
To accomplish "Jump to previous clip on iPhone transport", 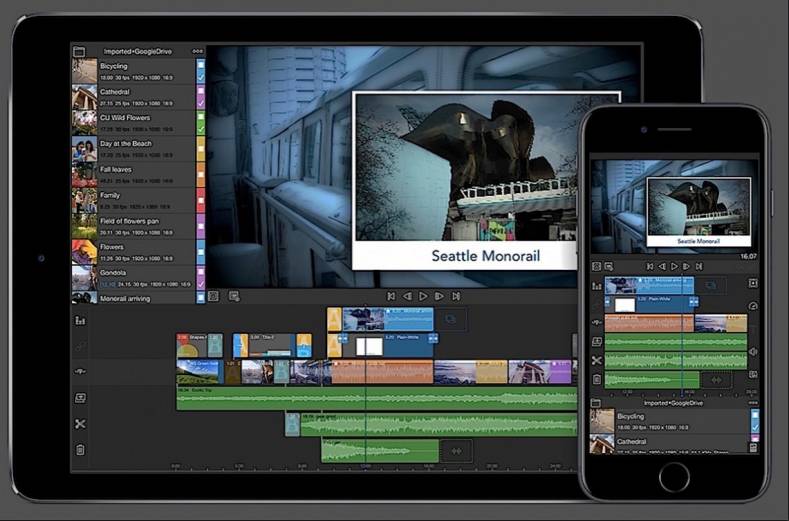I will pos(650,266).
